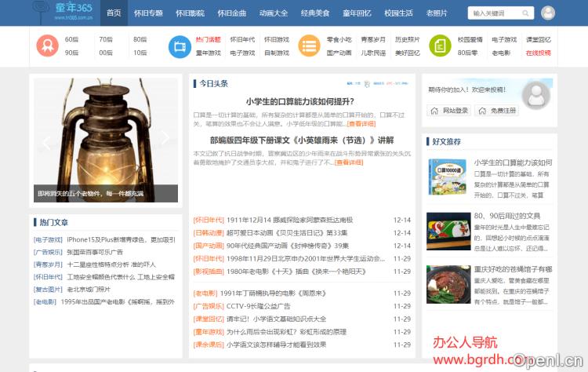588x372 pixels.
Task: Show previous slide in lantern carousel
Action: (45, 140)
